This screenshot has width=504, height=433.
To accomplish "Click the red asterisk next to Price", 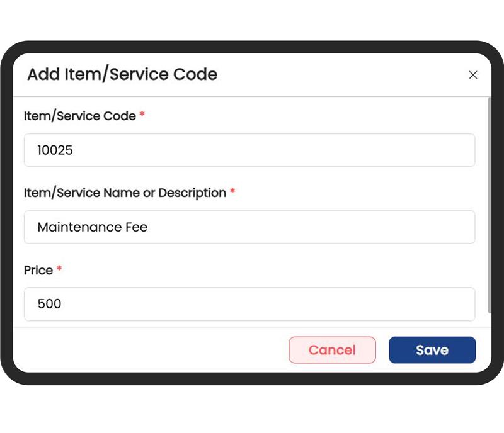I will (59, 269).
